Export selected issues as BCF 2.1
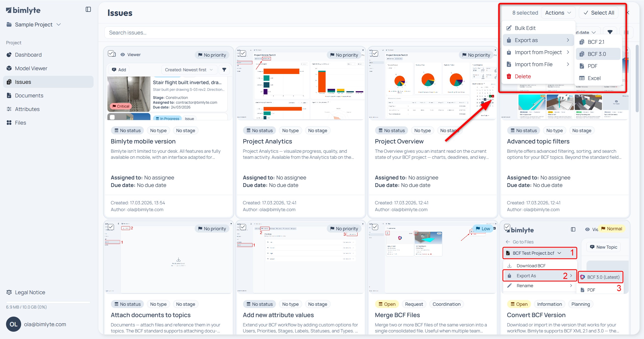 598,42
